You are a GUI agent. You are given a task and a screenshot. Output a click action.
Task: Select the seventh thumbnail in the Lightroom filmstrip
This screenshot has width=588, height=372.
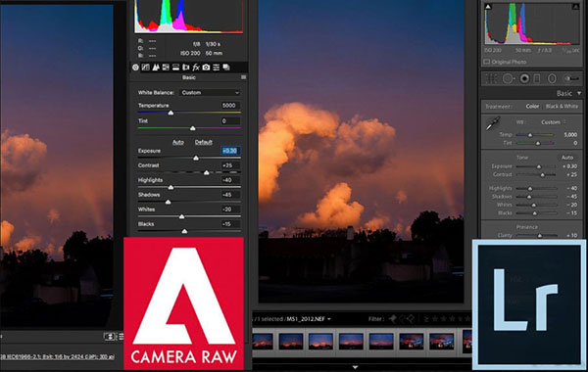pos(441,342)
